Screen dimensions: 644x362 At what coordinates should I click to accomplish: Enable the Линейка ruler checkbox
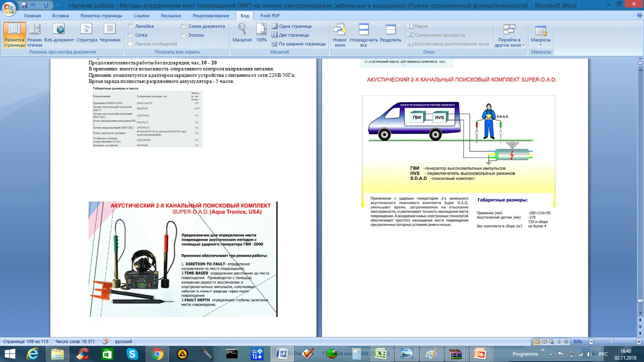point(130,26)
